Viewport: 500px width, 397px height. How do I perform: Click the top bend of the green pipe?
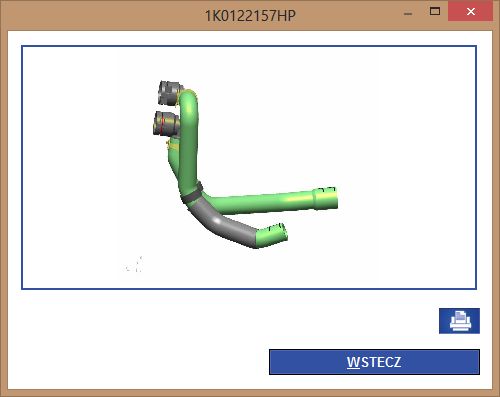(189, 98)
